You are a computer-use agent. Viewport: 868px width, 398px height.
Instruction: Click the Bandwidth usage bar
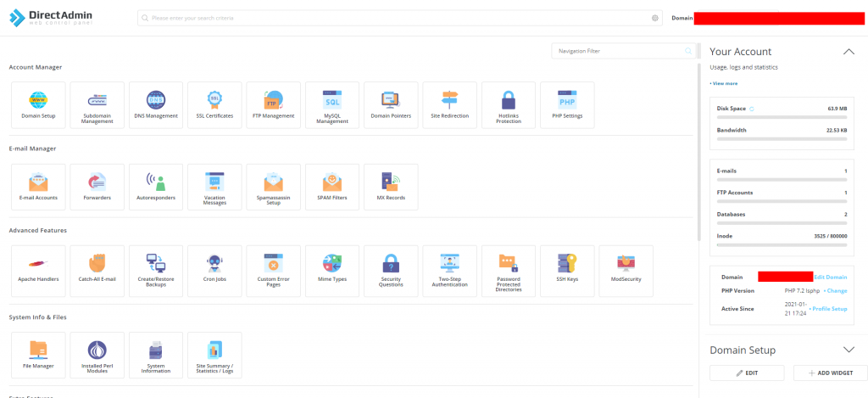click(782, 138)
